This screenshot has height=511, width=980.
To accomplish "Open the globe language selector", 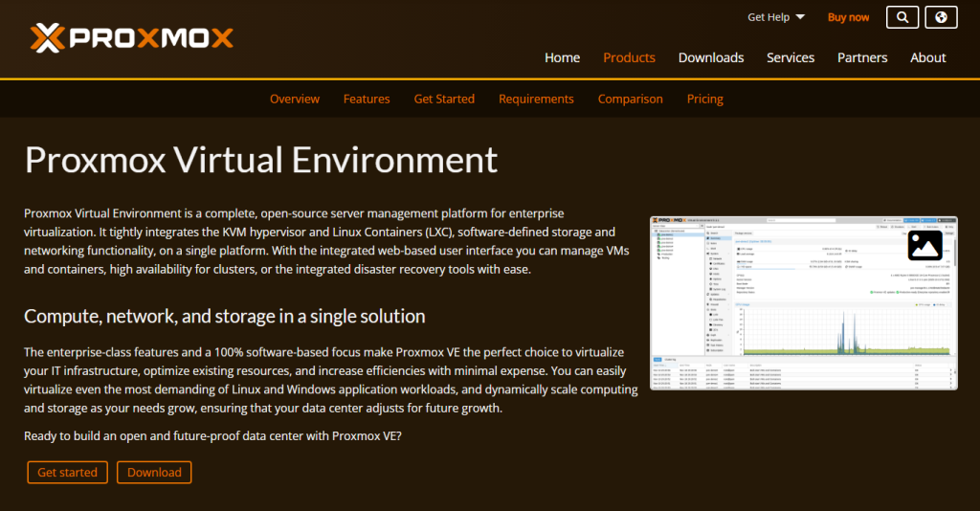I will coord(941,17).
